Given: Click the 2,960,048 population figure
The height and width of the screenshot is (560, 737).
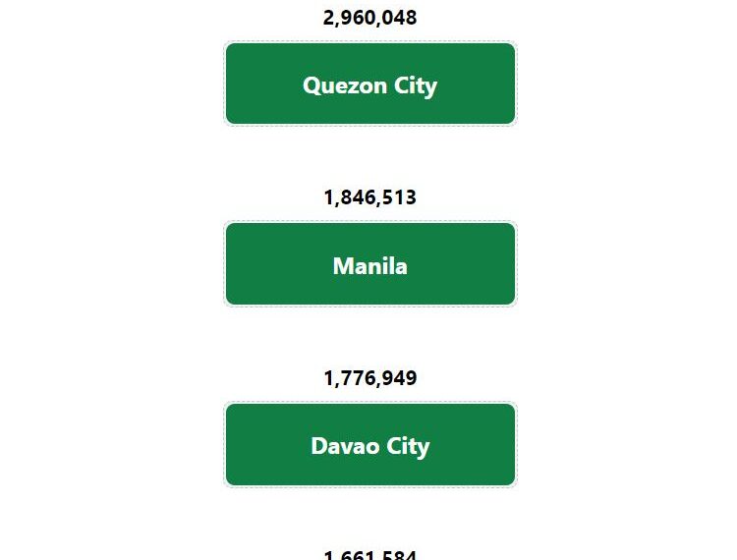Looking at the screenshot, I should click(369, 18).
